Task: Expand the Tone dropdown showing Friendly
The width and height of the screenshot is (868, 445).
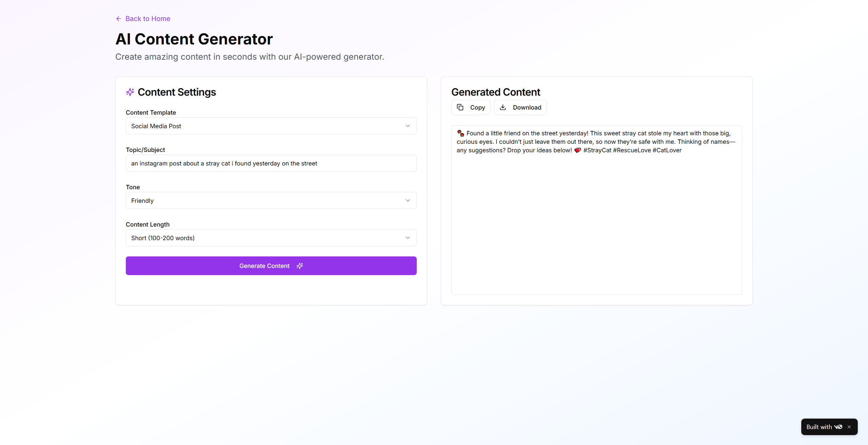Action: click(x=271, y=200)
